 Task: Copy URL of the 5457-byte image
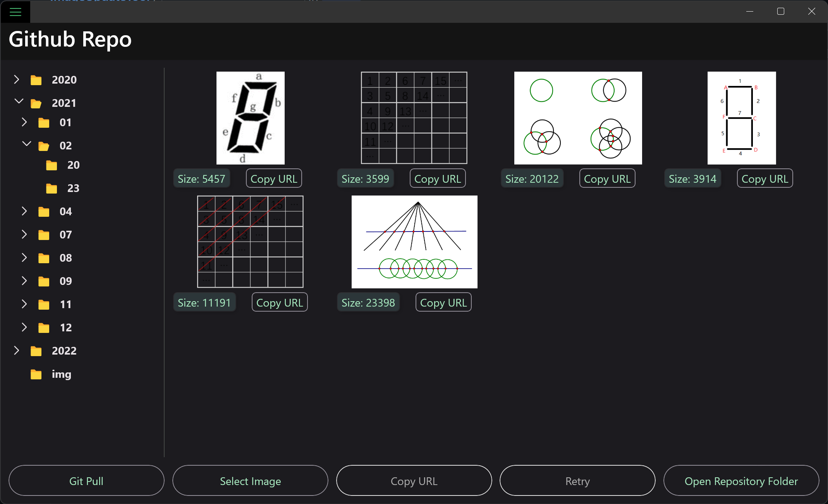click(273, 178)
